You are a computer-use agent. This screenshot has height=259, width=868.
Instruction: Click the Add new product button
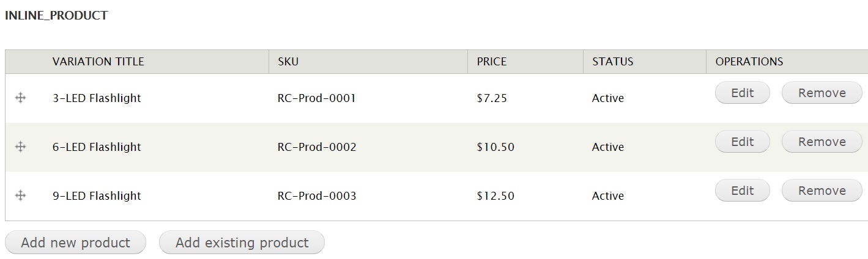click(x=75, y=243)
